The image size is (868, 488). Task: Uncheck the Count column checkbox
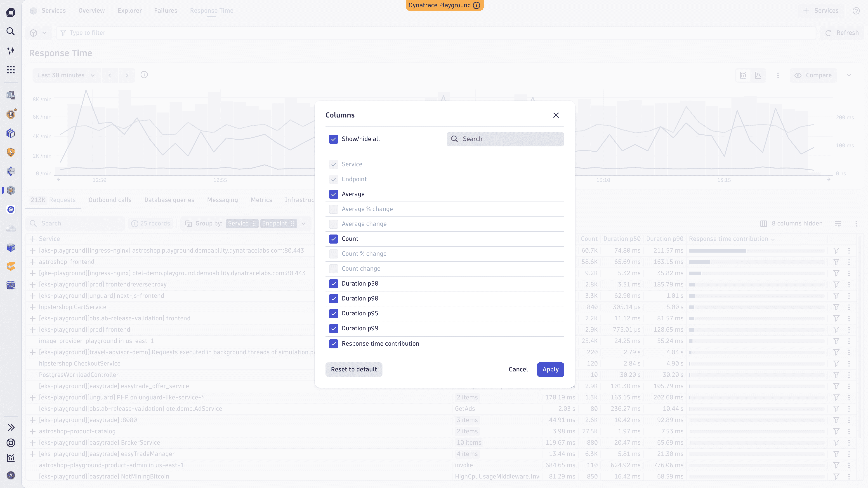pos(333,239)
